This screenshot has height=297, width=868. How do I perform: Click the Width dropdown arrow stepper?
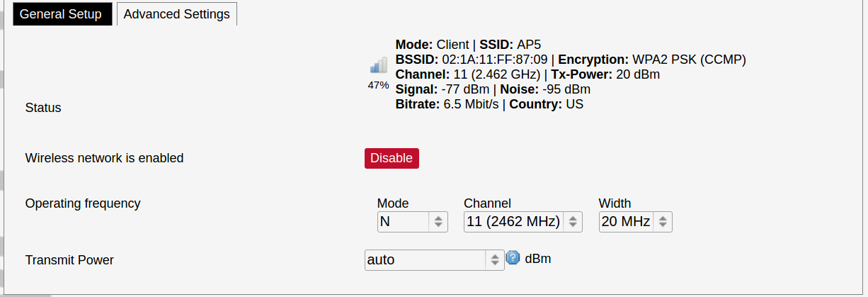pos(662,222)
